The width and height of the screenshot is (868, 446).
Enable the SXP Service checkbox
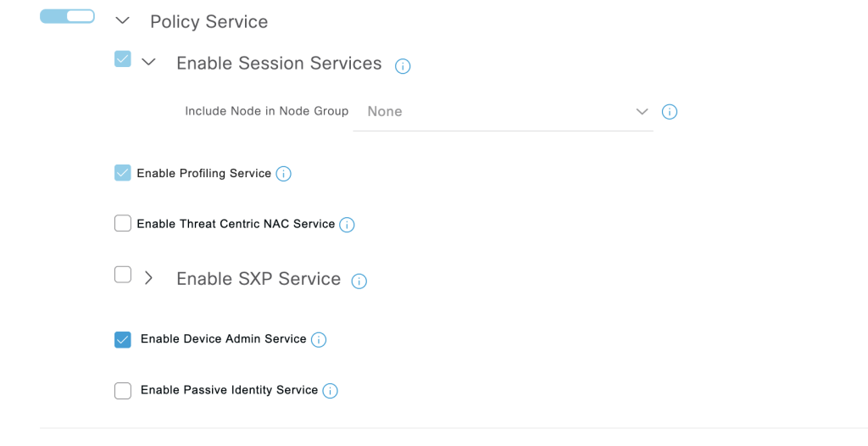(x=123, y=275)
